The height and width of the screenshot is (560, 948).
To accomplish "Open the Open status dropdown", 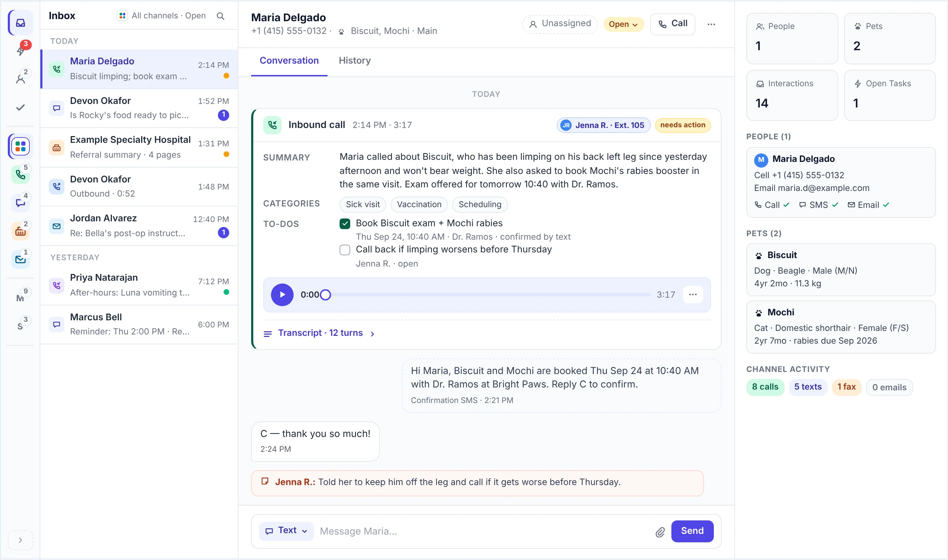I will pyautogui.click(x=623, y=24).
